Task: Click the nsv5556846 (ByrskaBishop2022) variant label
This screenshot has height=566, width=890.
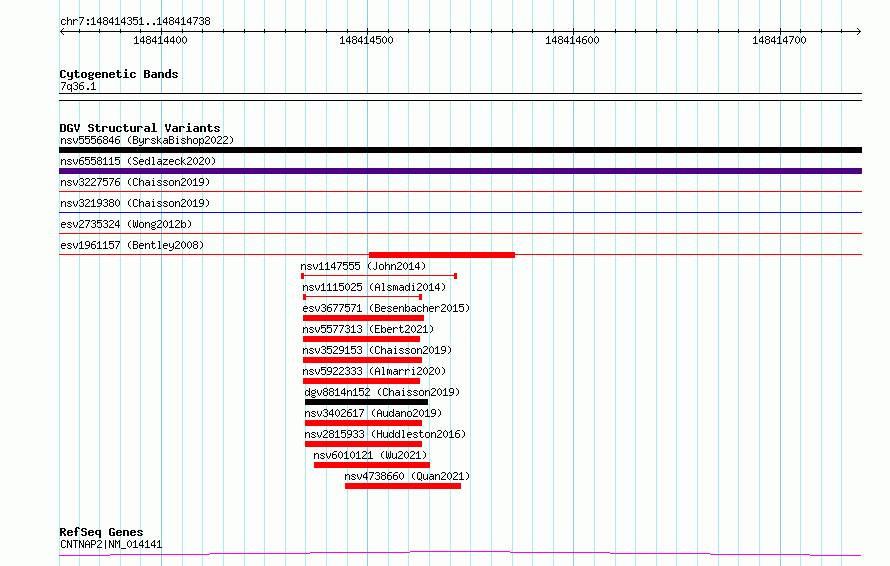Action: click(x=139, y=140)
